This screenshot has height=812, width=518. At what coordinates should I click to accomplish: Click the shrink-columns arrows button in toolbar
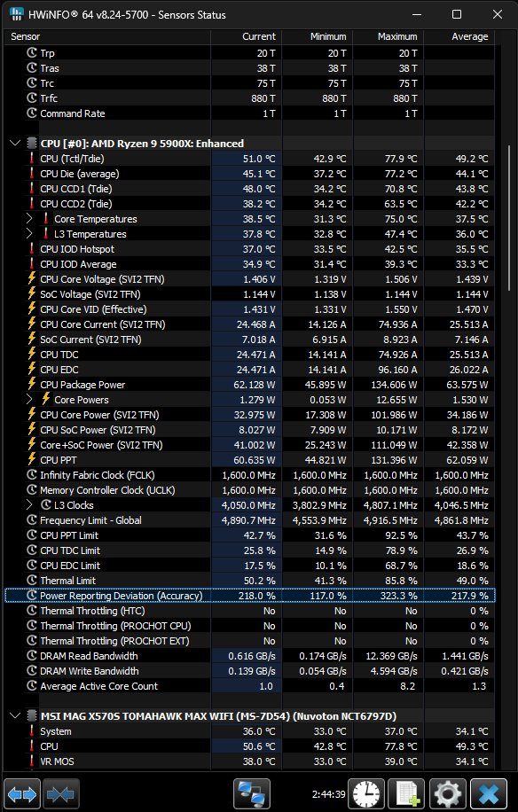point(61,794)
